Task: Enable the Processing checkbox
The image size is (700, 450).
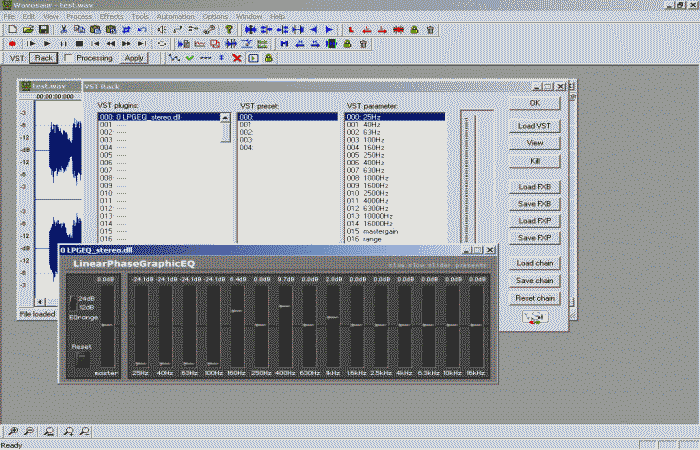Action: tap(68, 58)
